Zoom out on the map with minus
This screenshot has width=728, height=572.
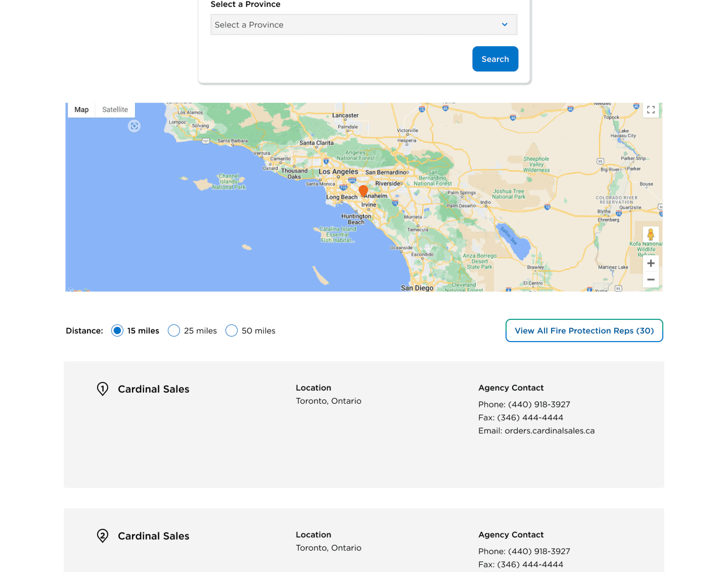pos(650,279)
